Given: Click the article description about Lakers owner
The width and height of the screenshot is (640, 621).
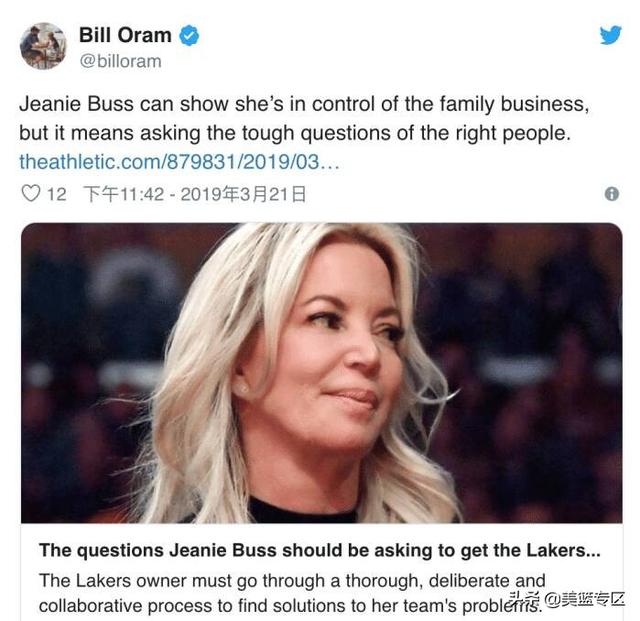Looking at the screenshot, I should (292, 593).
